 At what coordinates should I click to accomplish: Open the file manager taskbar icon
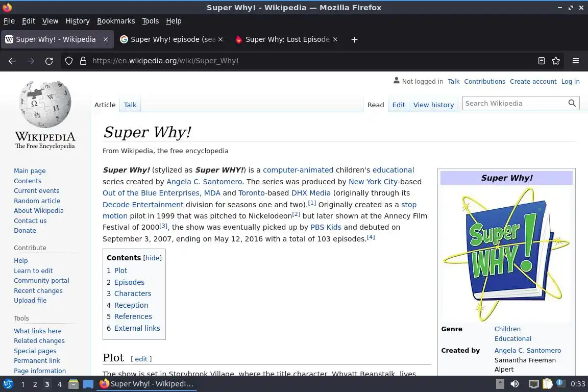click(73, 384)
